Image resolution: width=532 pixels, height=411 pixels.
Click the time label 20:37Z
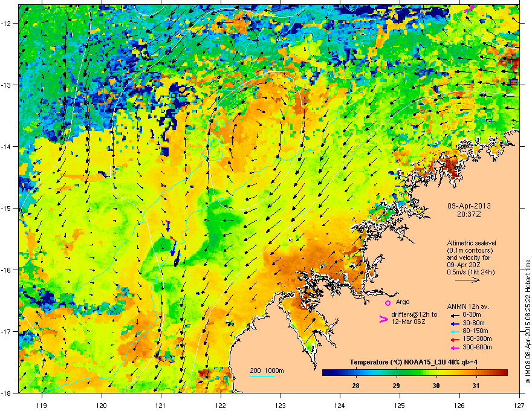tap(469, 215)
